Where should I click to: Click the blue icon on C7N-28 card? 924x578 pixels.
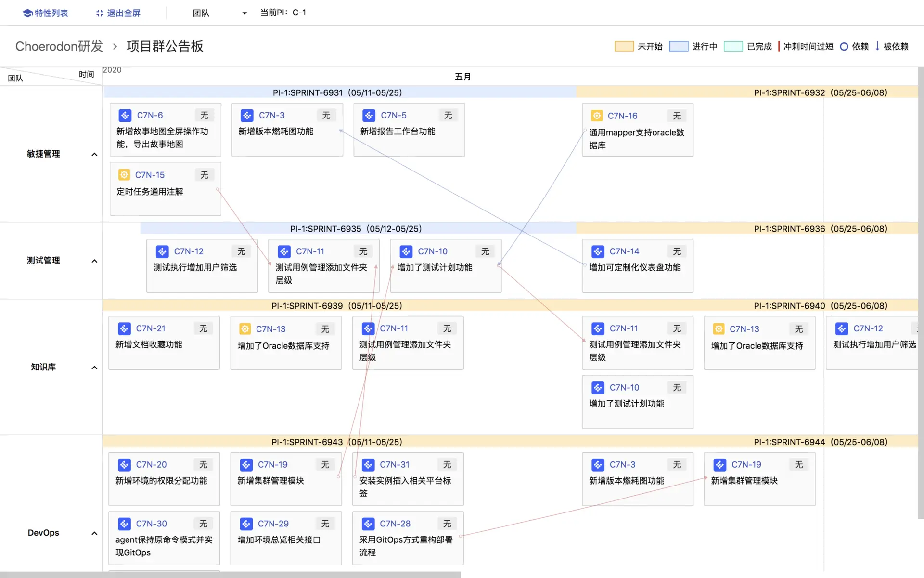point(368,524)
